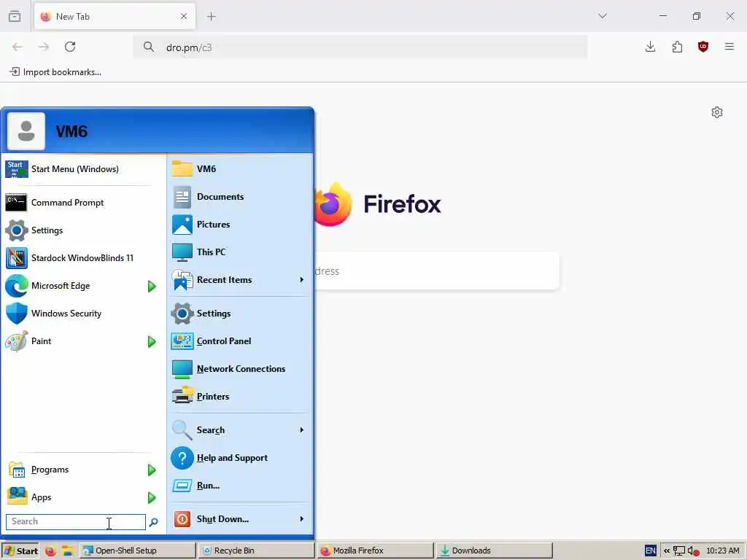
Task: Close the New Tab tab
Action: coord(184,17)
